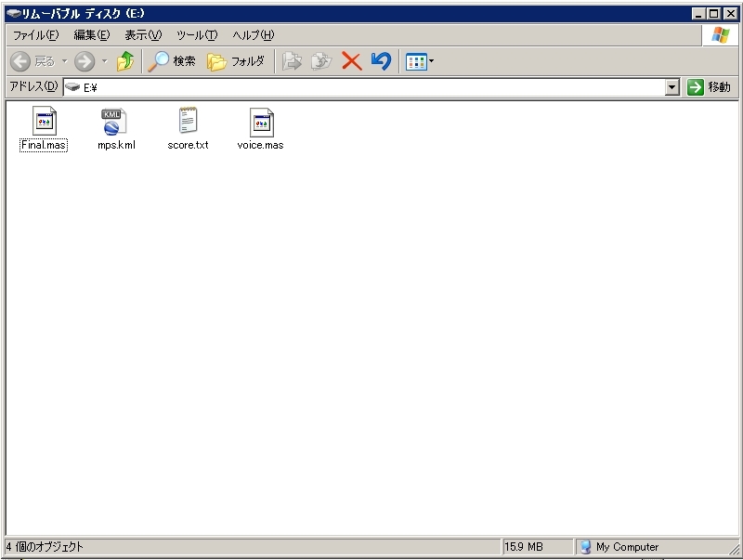This screenshot has height=560, width=743.
Task: Click the Windows flag logo
Action: point(721,35)
